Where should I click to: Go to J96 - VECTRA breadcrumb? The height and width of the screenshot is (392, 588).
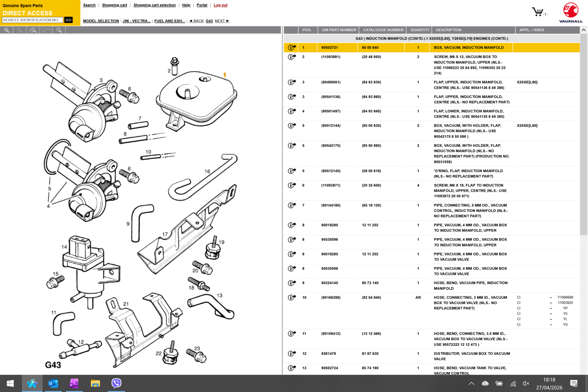[136, 21]
